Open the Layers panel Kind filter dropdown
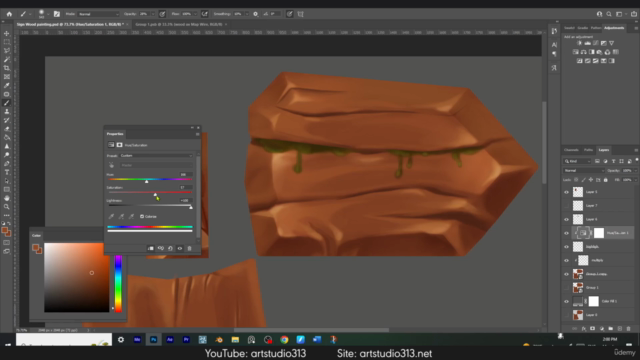Viewport: 640px width, 360px height. (577, 161)
